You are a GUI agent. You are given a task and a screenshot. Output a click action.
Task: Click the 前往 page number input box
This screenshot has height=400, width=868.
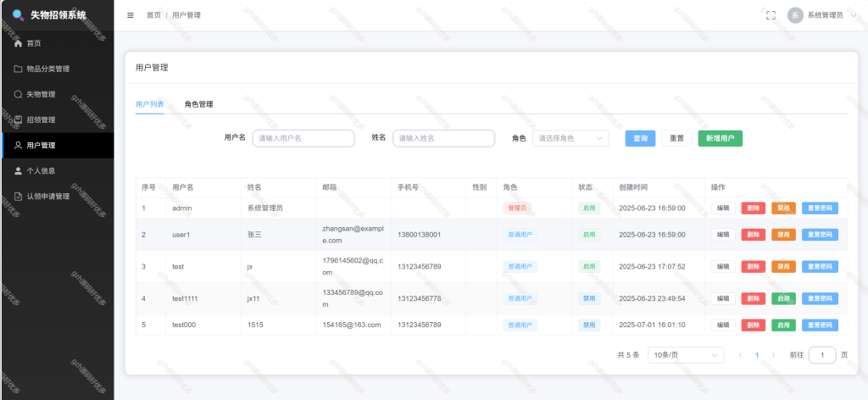822,354
